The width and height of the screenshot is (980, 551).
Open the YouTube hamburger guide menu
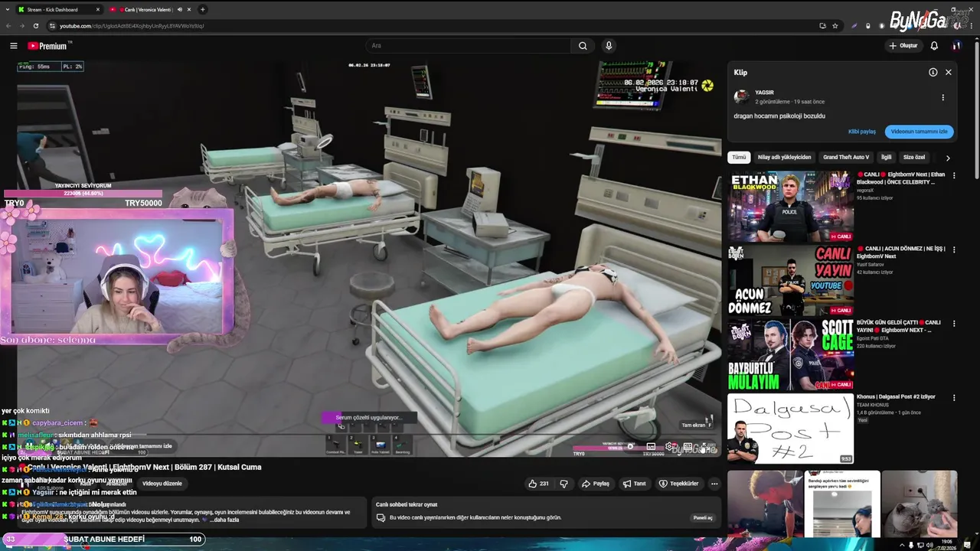pyautogui.click(x=13, y=46)
